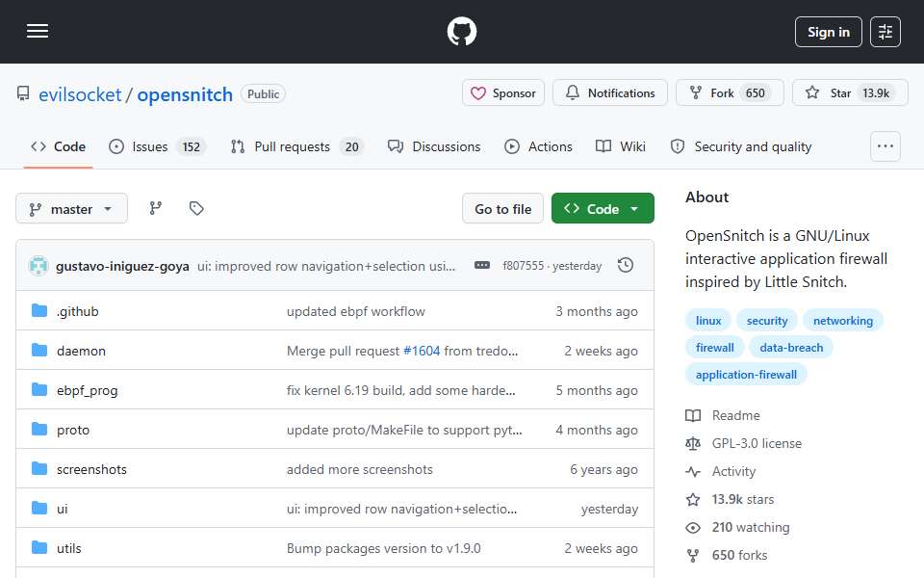The width and height of the screenshot is (924, 578).
Task: Open the utils folder
Action: click(69, 548)
